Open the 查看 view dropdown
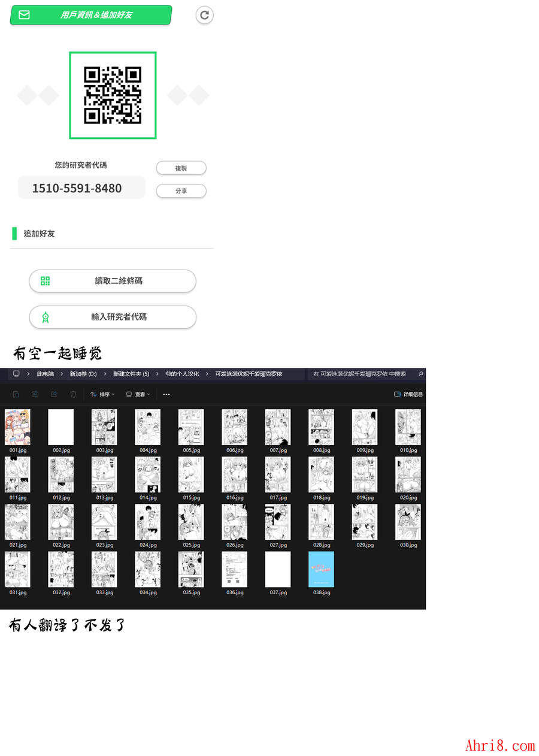Image resolution: width=539 pixels, height=756 pixels. coord(138,394)
